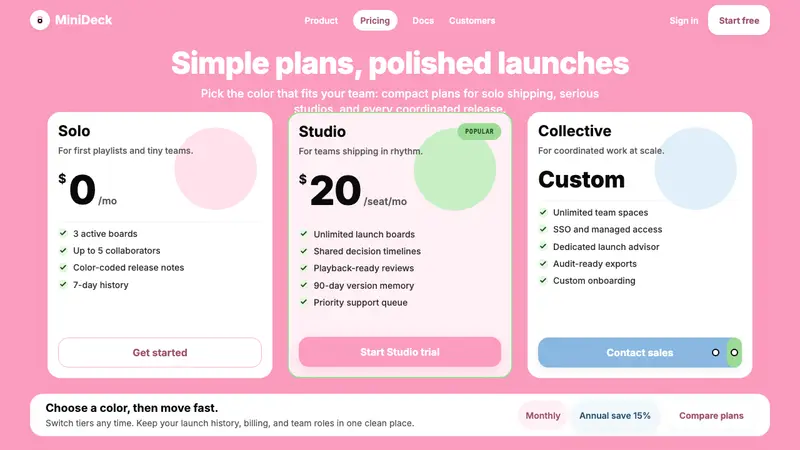This screenshot has height=450, width=800.
Task: Select the Pricing nav tab
Action: click(x=375, y=20)
